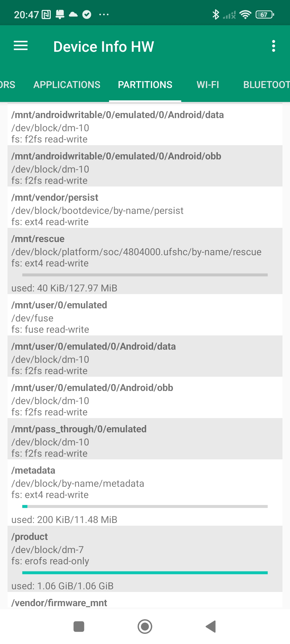This screenshot has width=290, height=644.
Task: Select the /mnt/vendor/persist partition entry
Action: [145, 210]
